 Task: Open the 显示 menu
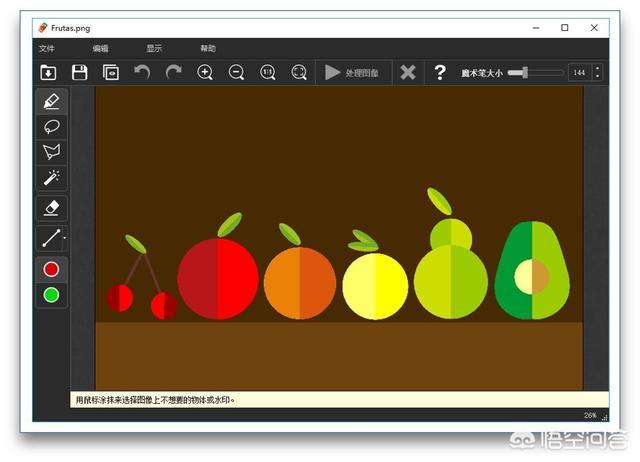point(154,49)
